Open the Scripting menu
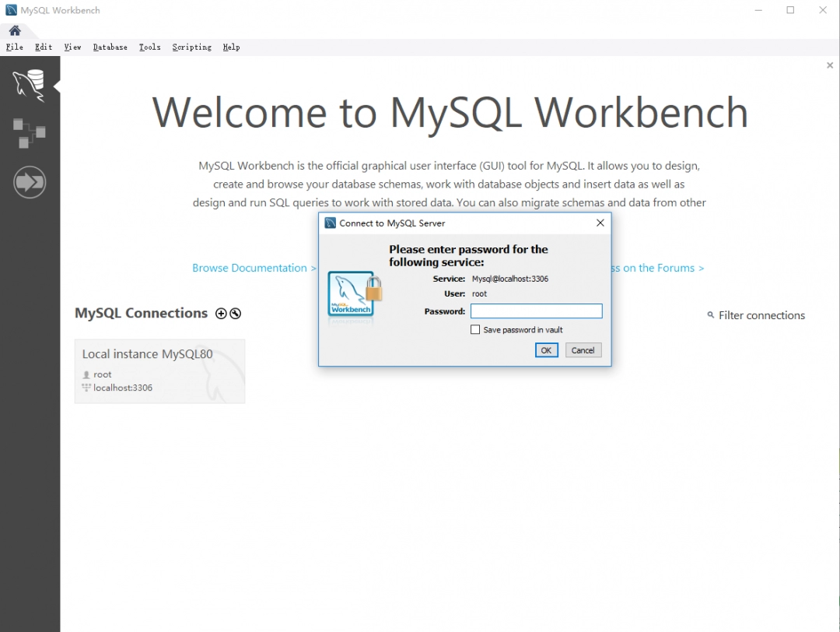Viewport: 840px width, 632px height. pos(191,47)
